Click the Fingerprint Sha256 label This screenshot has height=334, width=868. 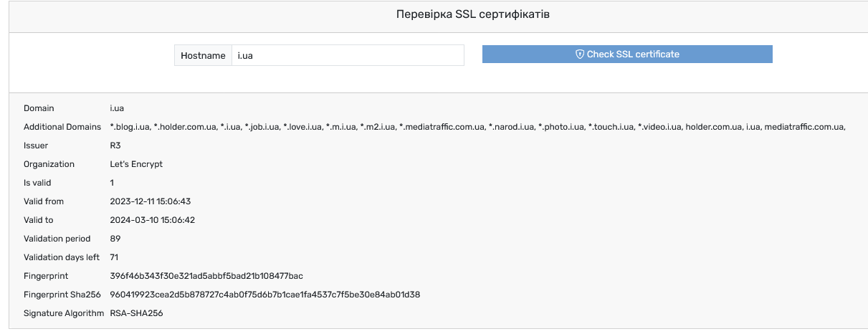(63, 295)
